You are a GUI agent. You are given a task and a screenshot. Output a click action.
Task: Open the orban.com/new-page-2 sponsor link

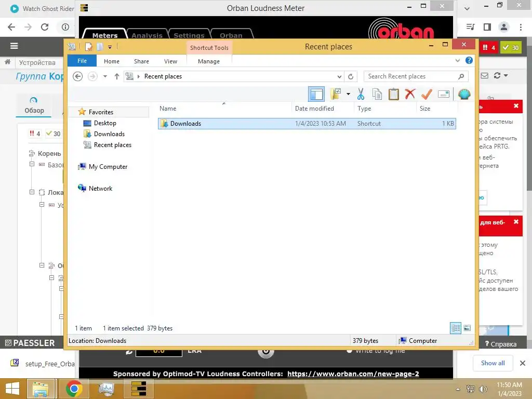point(353,374)
